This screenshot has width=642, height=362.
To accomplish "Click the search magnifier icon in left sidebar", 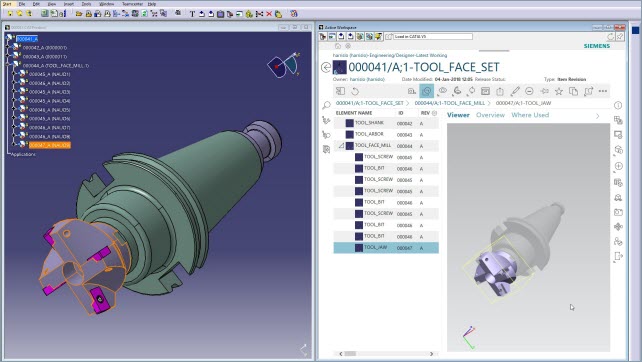I will 326,106.
